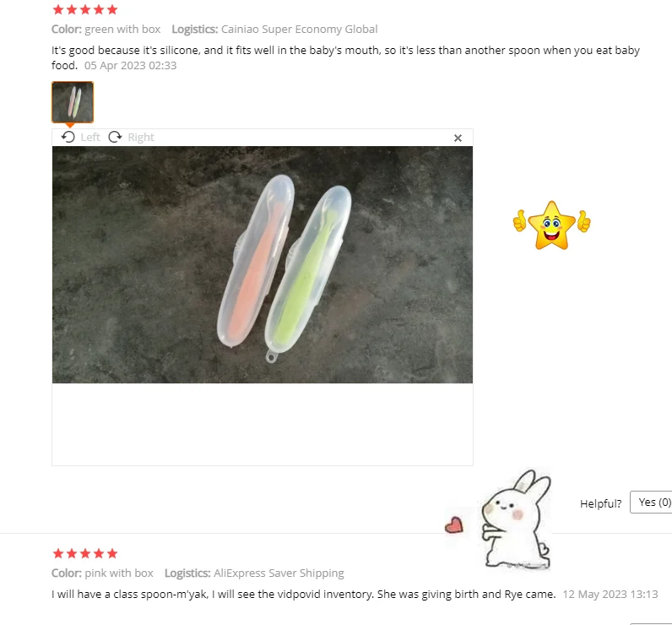Click the 12 May 2023 review date
The height and width of the screenshot is (625, 672).
pyautogui.click(x=610, y=594)
